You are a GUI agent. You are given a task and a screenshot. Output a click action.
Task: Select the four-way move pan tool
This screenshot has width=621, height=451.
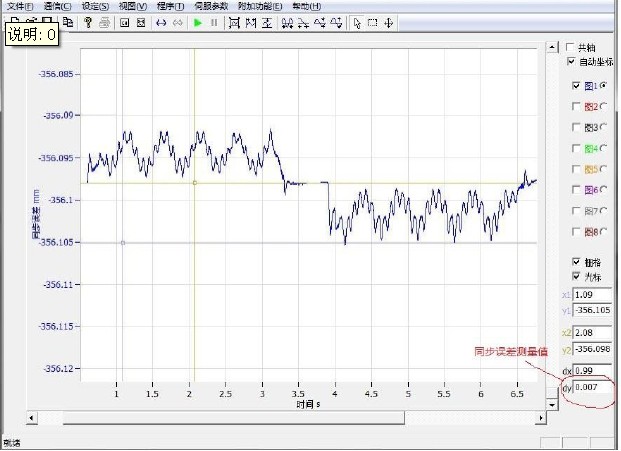388,22
